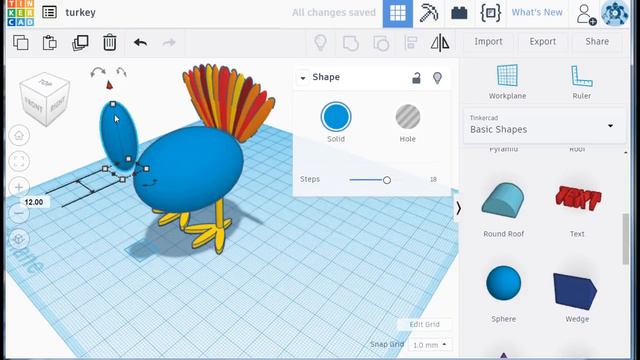This screenshot has height=360, width=640.
Task: Click the red height cone handle
Action: (x=109, y=85)
